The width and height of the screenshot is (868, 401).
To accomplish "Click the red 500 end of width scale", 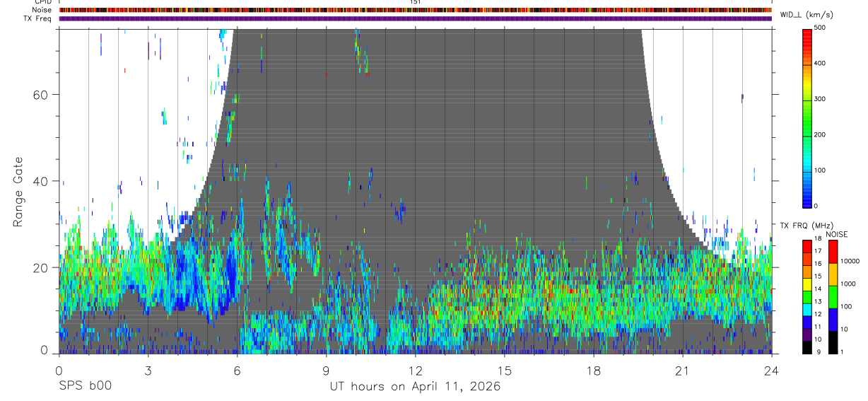I will pos(807,31).
